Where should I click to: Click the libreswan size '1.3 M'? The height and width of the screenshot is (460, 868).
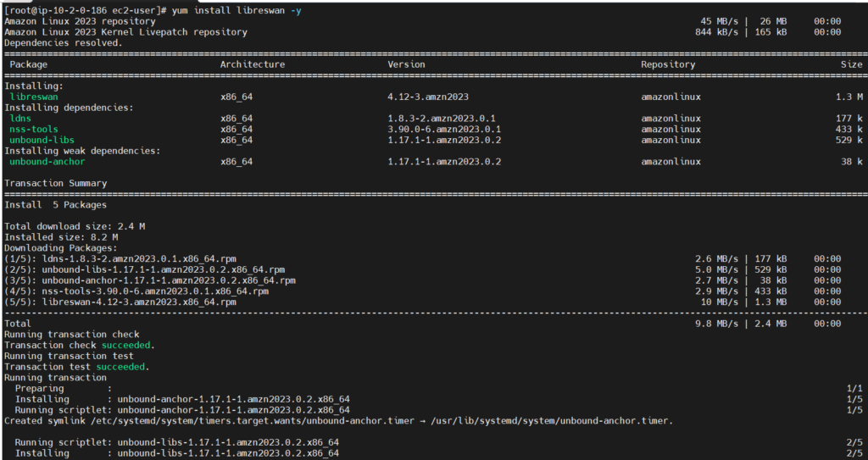tap(849, 97)
